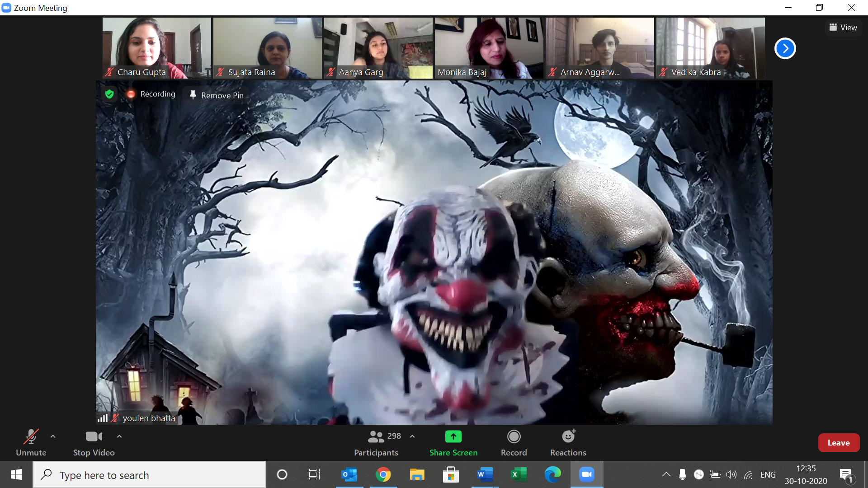868x488 pixels.
Task: Click battery icon in system tray
Action: [715, 474]
